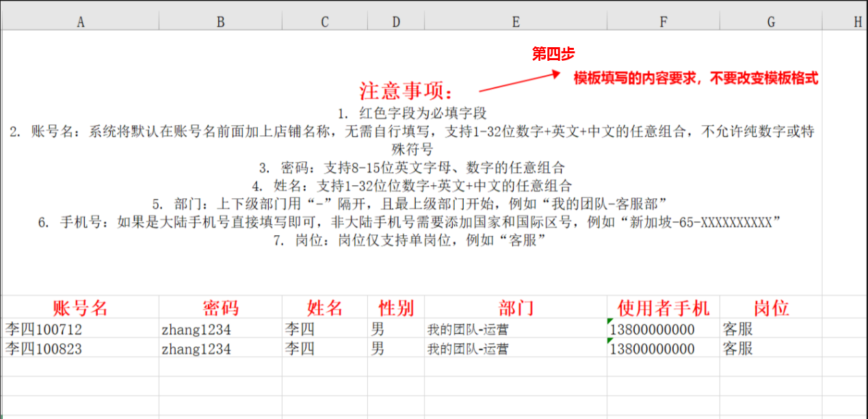Click the 注意事项 title in notes area
This screenshot has height=419, width=868.
406,91
